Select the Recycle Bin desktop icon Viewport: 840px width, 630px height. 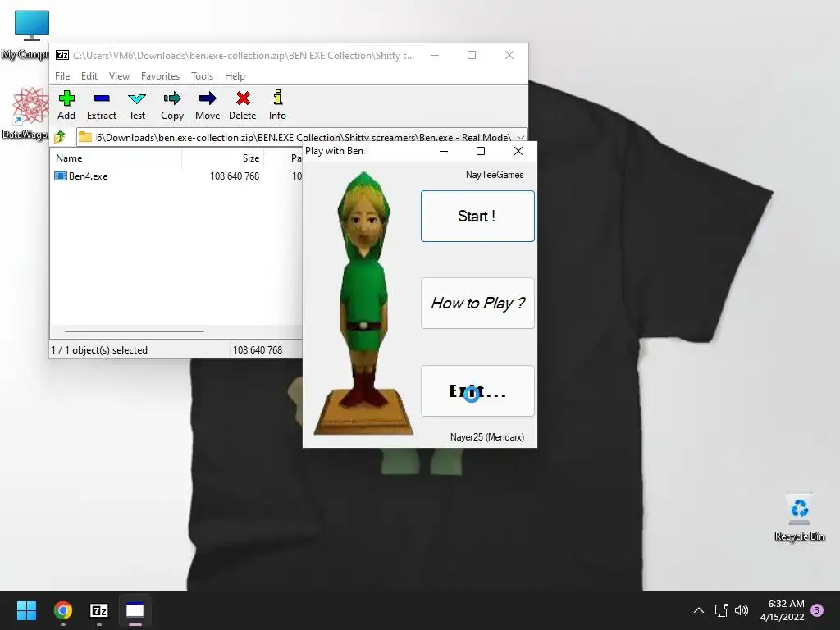[799, 517]
